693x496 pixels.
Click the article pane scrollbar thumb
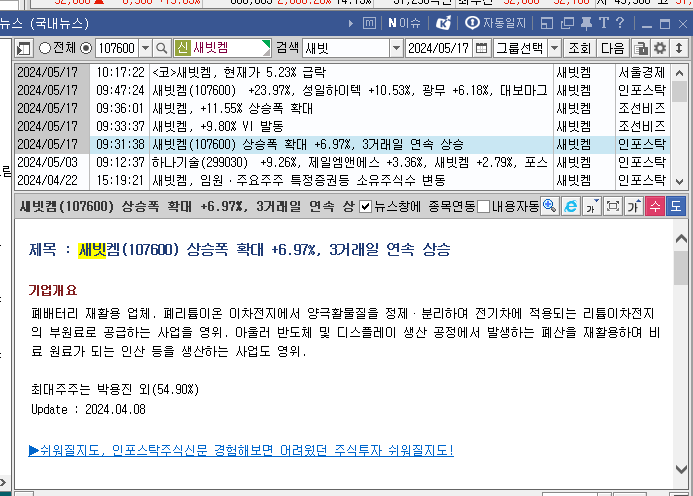tap(681, 268)
